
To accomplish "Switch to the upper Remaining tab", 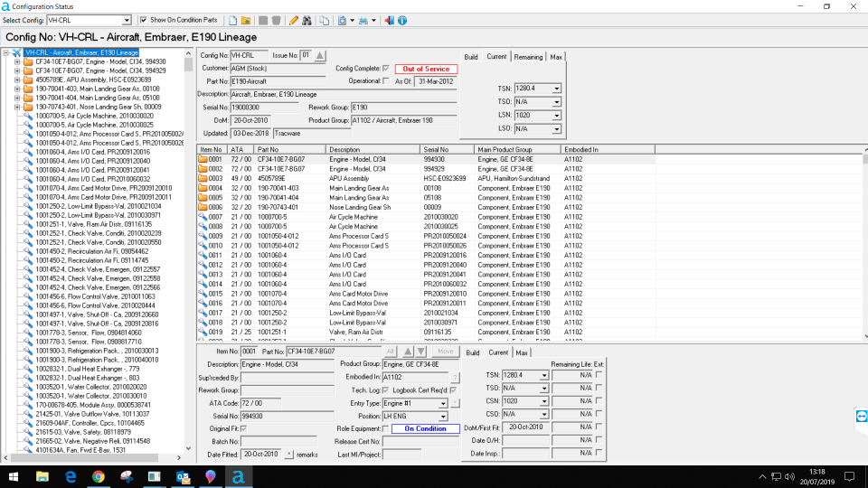I will (x=528, y=57).
